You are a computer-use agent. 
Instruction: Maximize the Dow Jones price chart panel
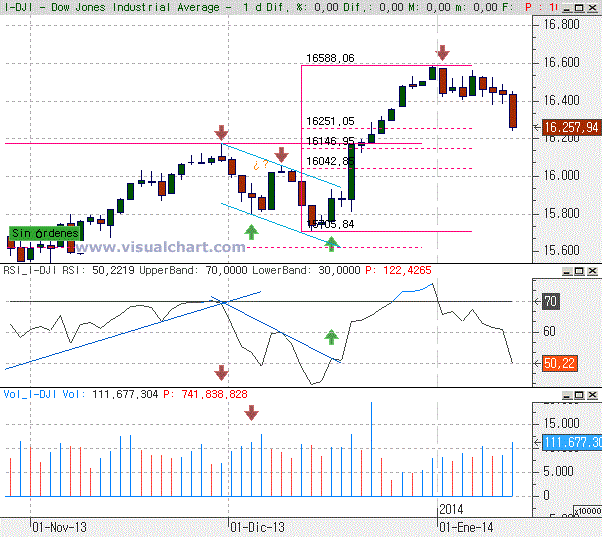pyautogui.click(x=579, y=8)
